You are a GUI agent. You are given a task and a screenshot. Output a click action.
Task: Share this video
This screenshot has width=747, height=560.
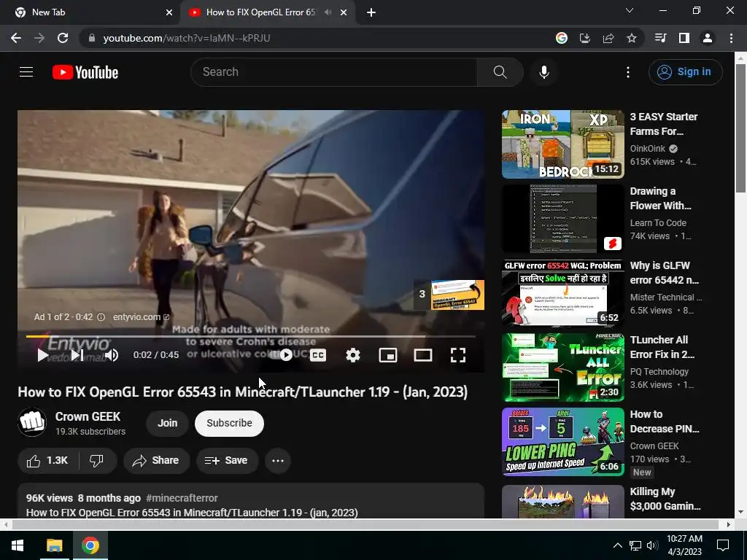[156, 461]
